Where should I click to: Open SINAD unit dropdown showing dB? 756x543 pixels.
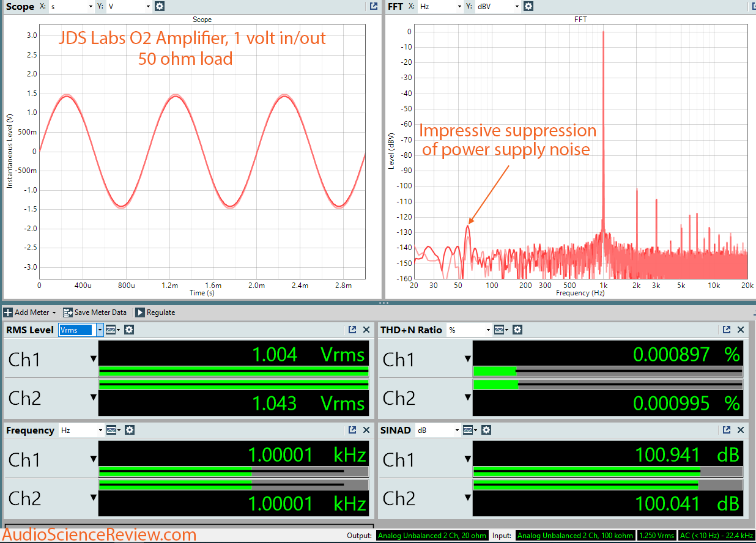438,430
